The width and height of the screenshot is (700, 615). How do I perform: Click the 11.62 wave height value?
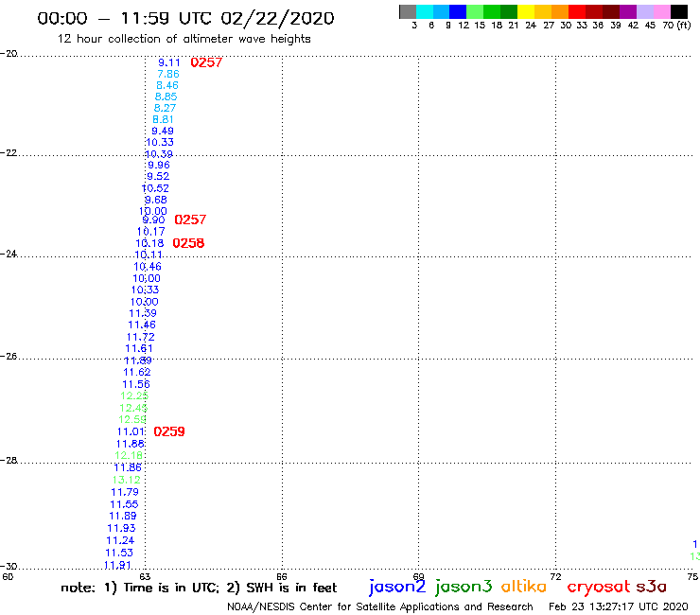tap(137, 373)
